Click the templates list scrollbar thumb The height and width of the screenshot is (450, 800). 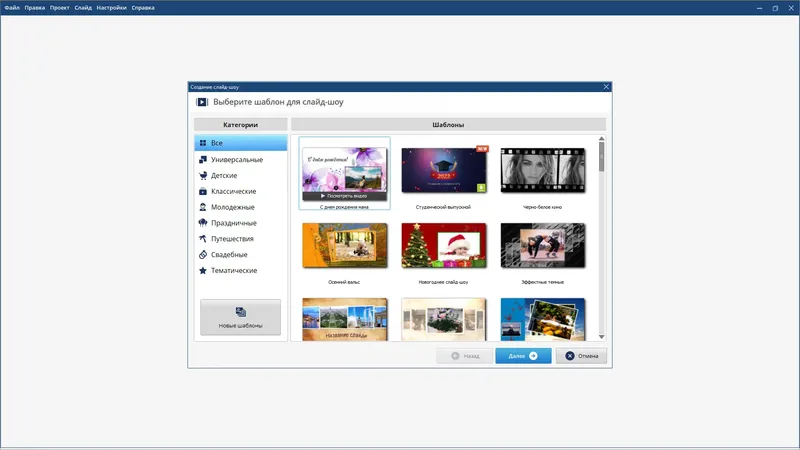602,157
